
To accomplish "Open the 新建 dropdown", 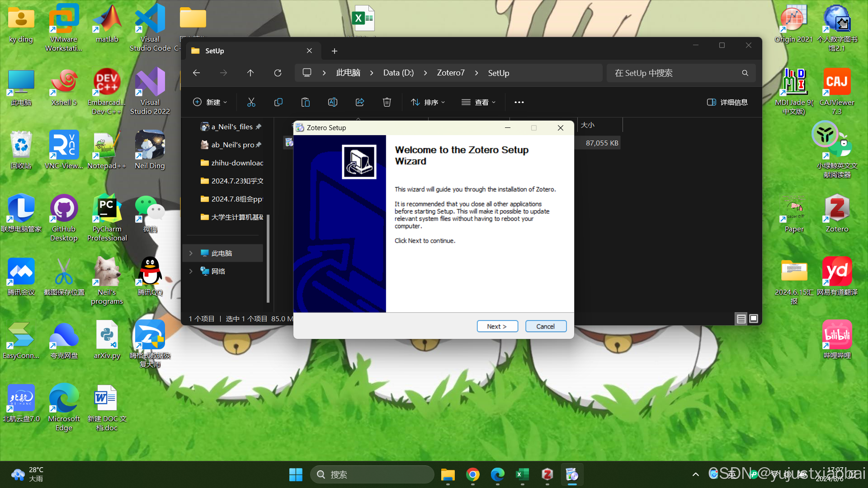I will (210, 102).
